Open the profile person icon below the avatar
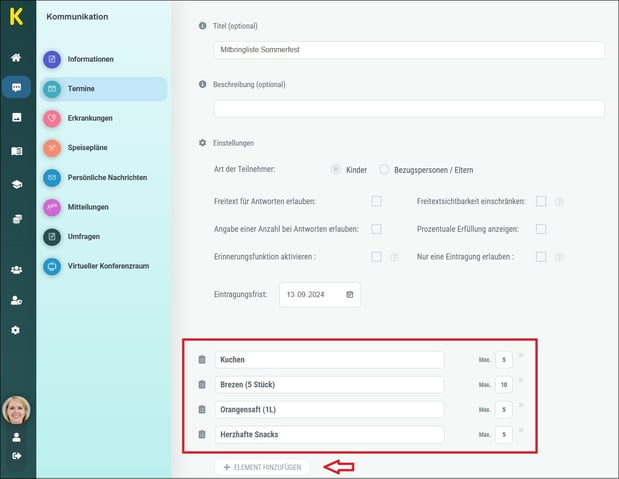The width and height of the screenshot is (619, 479). click(x=17, y=437)
